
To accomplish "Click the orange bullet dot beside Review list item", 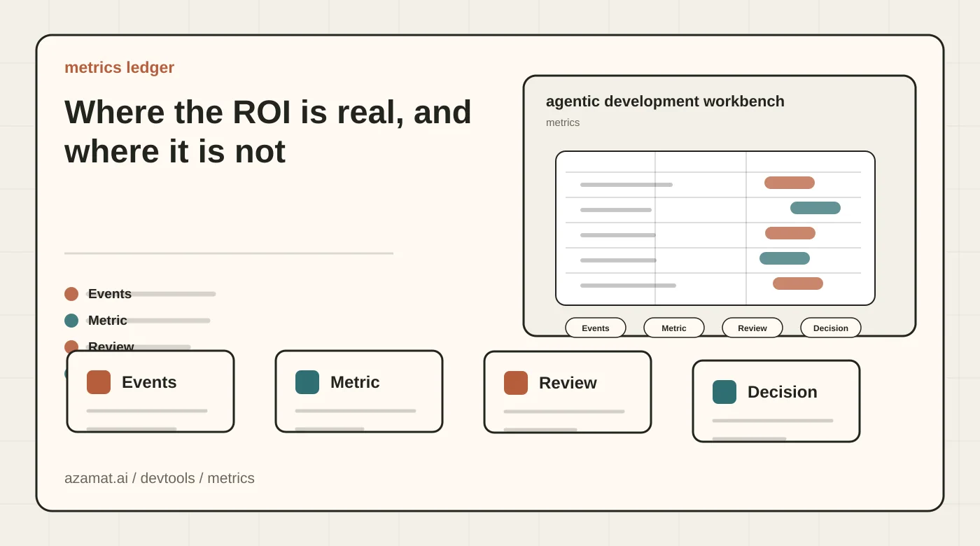I will click(x=71, y=346).
